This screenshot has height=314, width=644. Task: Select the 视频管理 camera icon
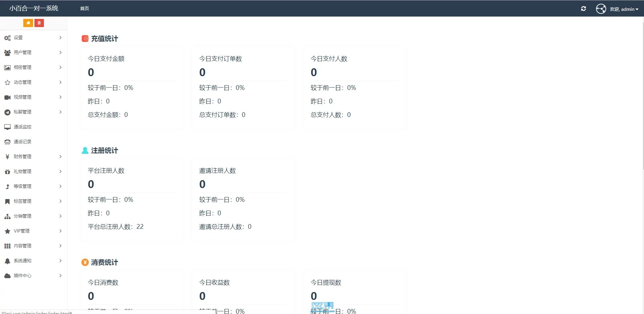tap(7, 97)
